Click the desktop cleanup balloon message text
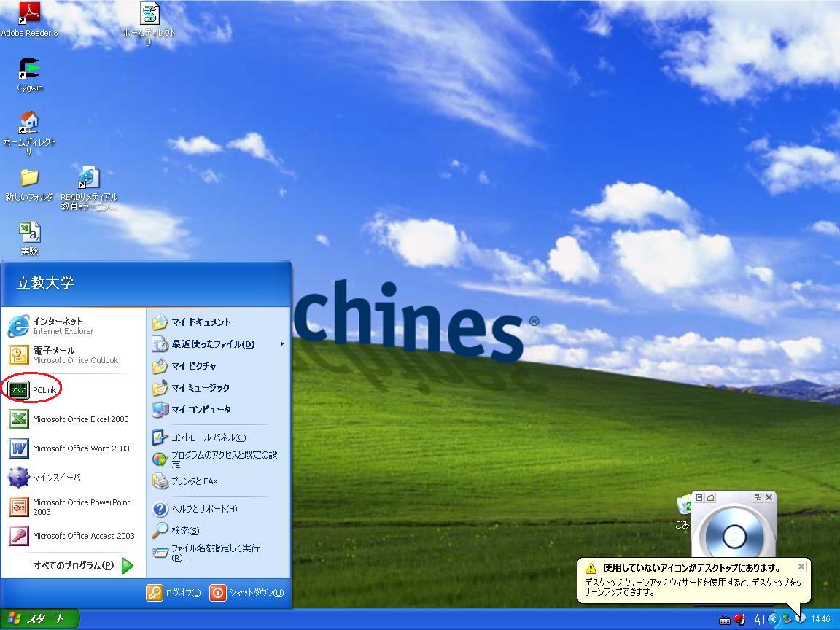The height and width of the screenshot is (630, 840). [x=693, y=586]
